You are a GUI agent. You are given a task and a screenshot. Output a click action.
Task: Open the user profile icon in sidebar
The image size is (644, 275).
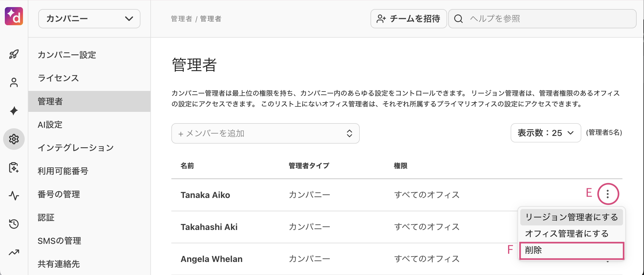pyautogui.click(x=14, y=82)
